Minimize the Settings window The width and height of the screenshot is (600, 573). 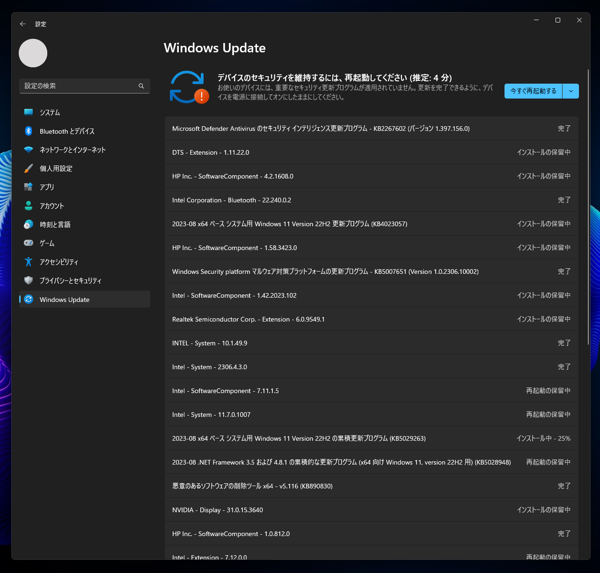coord(536,20)
